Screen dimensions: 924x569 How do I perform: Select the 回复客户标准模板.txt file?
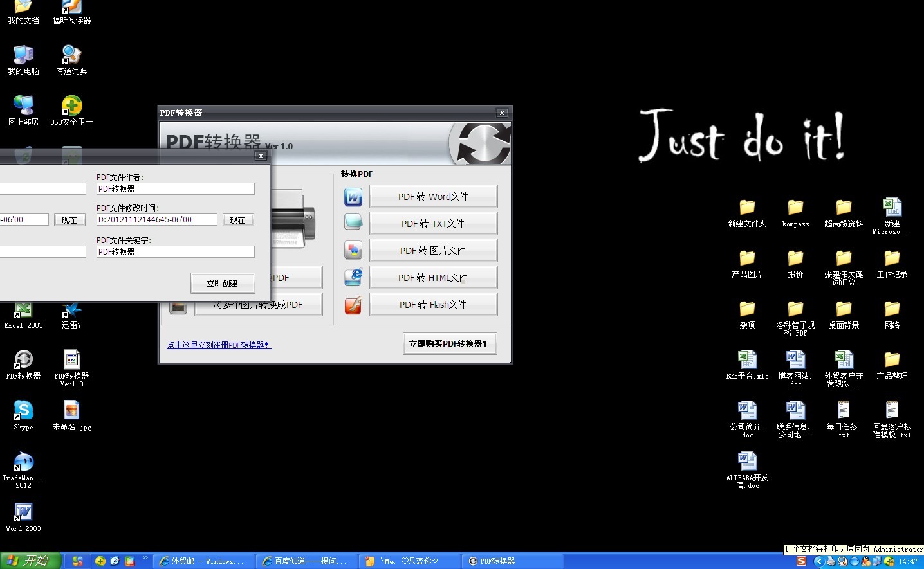[x=892, y=420]
